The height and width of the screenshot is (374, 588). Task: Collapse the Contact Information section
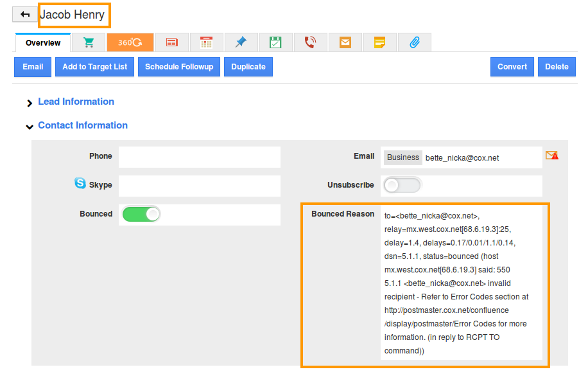tap(82, 125)
